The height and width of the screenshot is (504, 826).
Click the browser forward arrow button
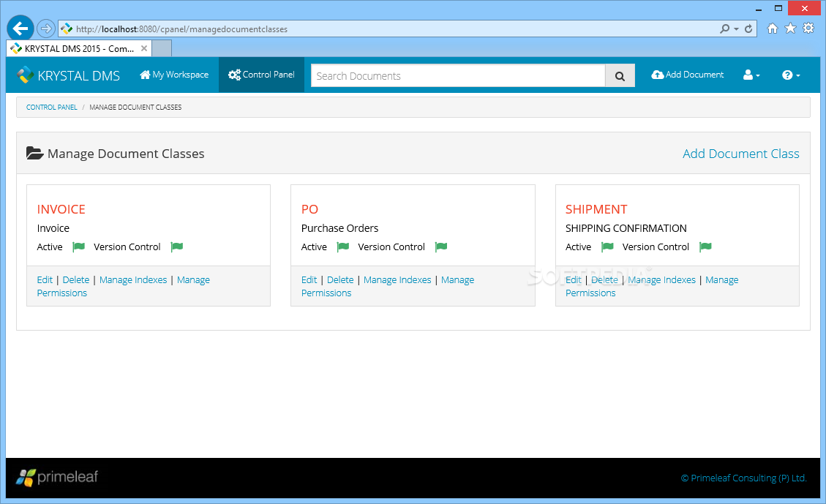tap(46, 29)
